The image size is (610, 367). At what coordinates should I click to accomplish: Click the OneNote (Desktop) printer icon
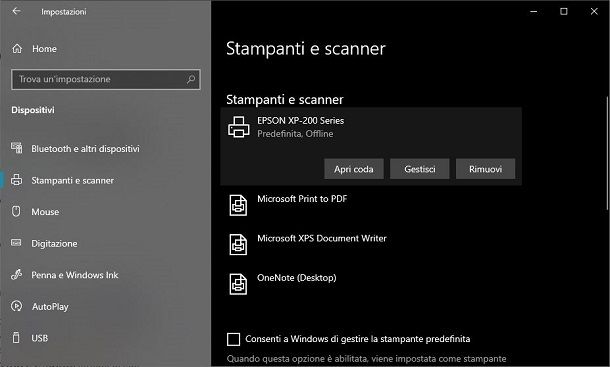tap(238, 284)
